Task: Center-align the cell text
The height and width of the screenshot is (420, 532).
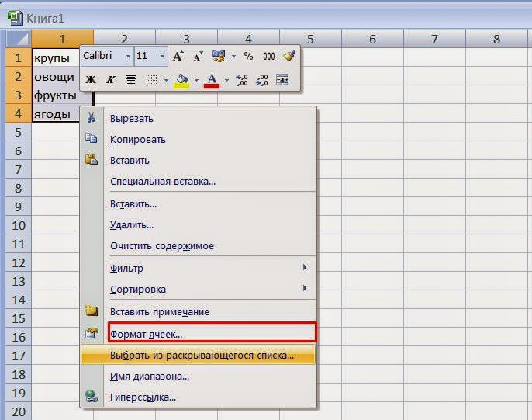Action: click(x=131, y=79)
